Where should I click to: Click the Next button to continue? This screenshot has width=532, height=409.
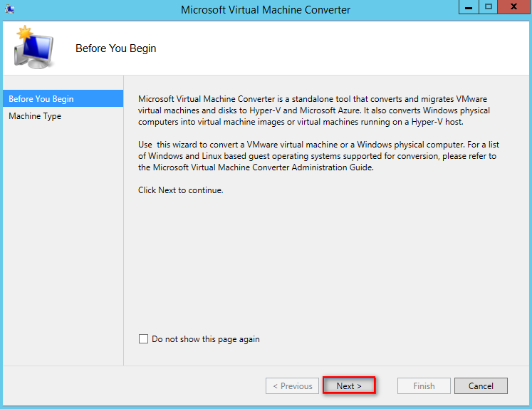[x=349, y=385]
